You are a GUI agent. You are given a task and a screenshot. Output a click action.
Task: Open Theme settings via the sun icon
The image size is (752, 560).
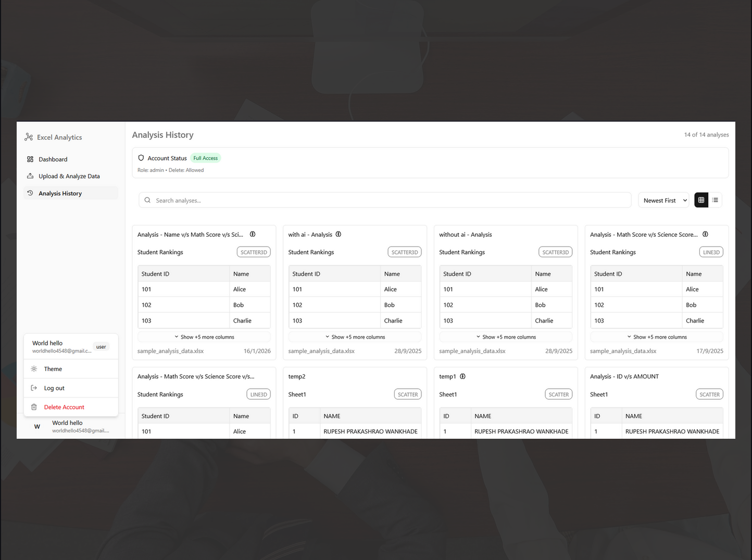(33, 368)
